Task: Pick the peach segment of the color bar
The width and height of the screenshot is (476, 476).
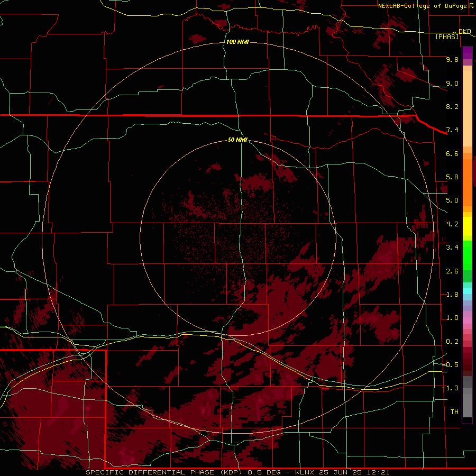Action: (467, 106)
